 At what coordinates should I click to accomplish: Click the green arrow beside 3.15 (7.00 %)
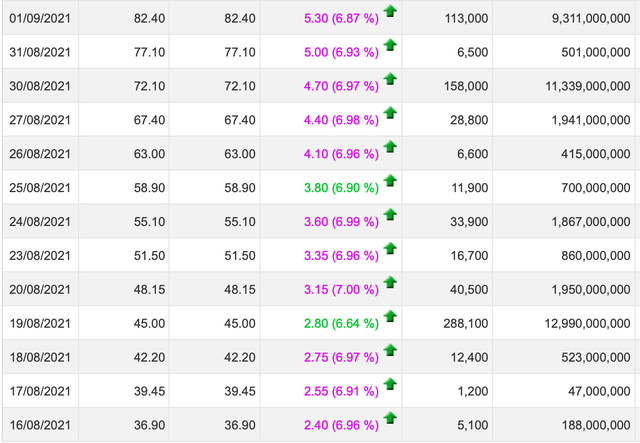click(x=390, y=283)
